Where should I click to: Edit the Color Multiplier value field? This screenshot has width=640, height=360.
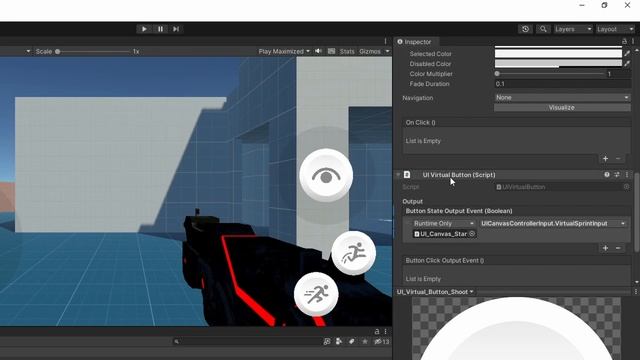coord(619,74)
